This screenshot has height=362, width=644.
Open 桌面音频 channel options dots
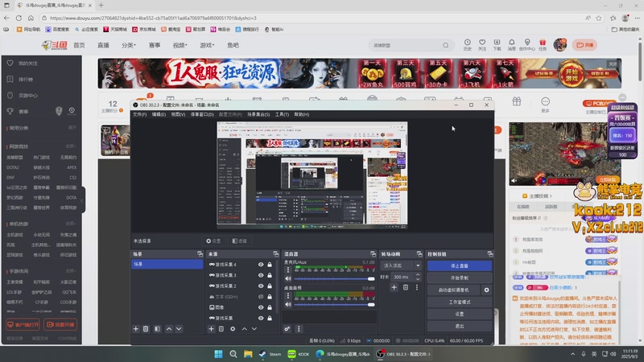click(288, 295)
